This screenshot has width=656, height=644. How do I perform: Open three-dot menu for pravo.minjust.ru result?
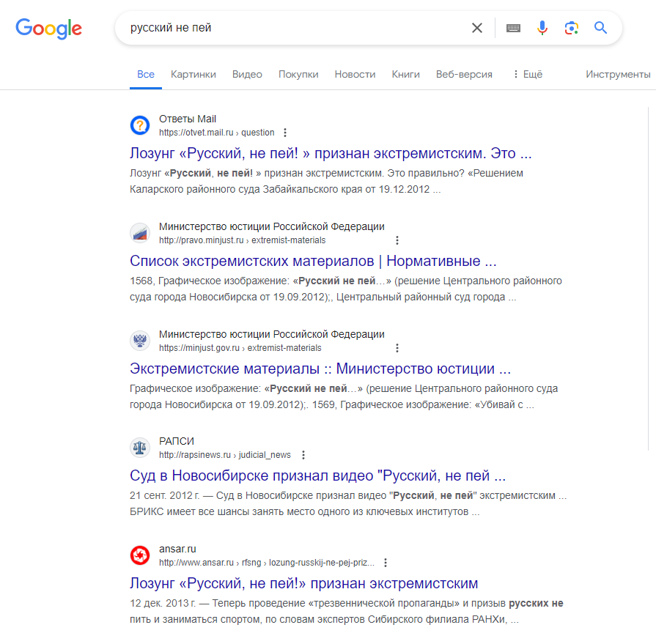click(x=397, y=240)
